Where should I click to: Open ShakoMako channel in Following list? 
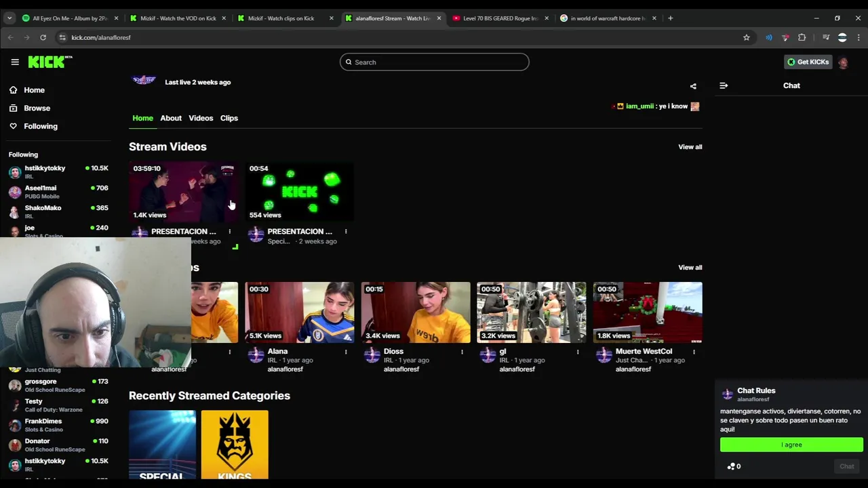[58, 211]
